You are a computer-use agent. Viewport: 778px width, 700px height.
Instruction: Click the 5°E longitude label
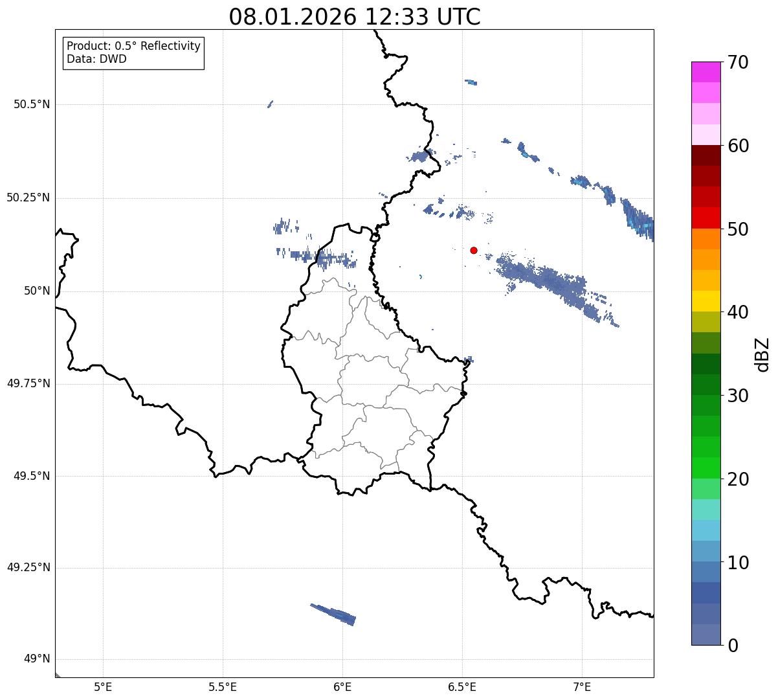(103, 686)
